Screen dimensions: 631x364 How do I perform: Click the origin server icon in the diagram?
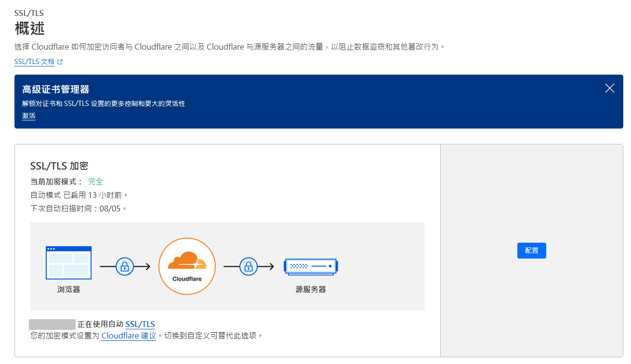pyautogui.click(x=311, y=266)
